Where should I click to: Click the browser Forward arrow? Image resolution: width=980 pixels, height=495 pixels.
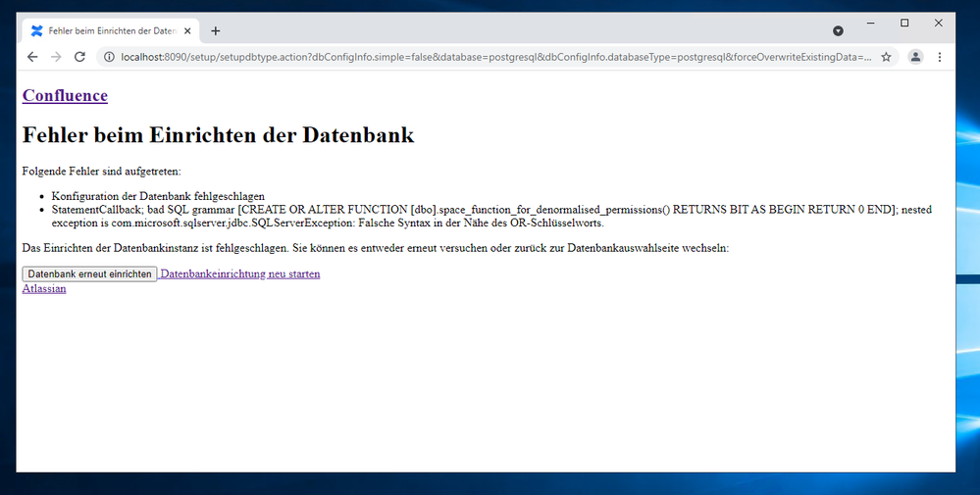tap(56, 57)
